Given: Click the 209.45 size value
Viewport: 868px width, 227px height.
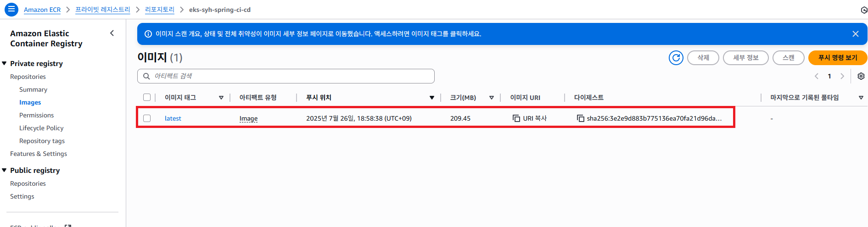Looking at the screenshot, I should tap(460, 118).
